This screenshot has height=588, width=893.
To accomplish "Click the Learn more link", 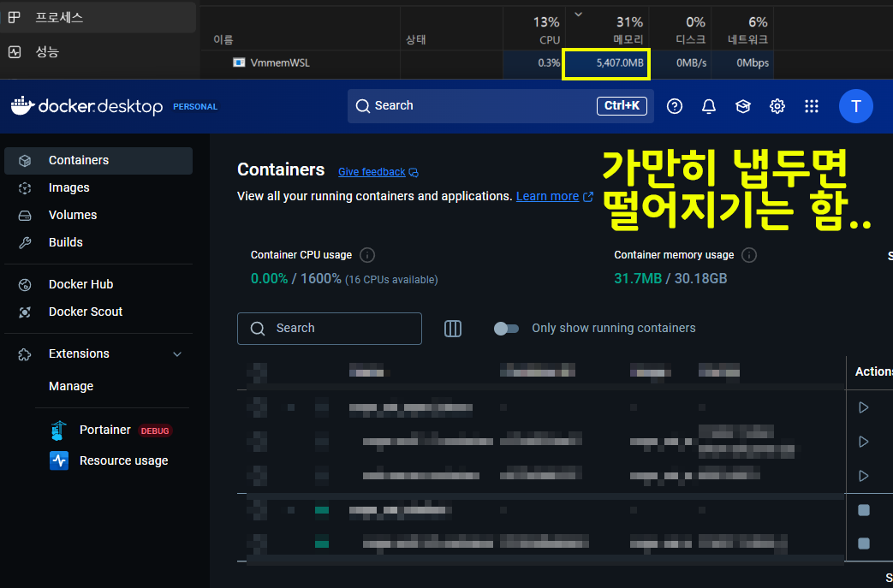I will (x=547, y=196).
